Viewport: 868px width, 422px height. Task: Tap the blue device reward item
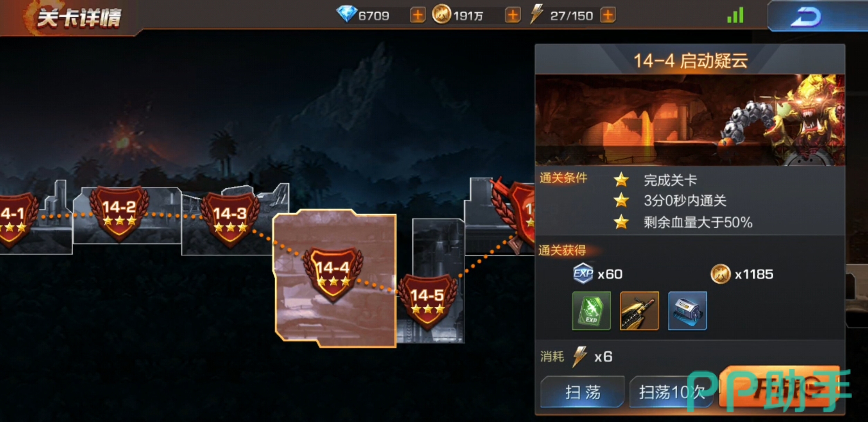click(x=687, y=311)
